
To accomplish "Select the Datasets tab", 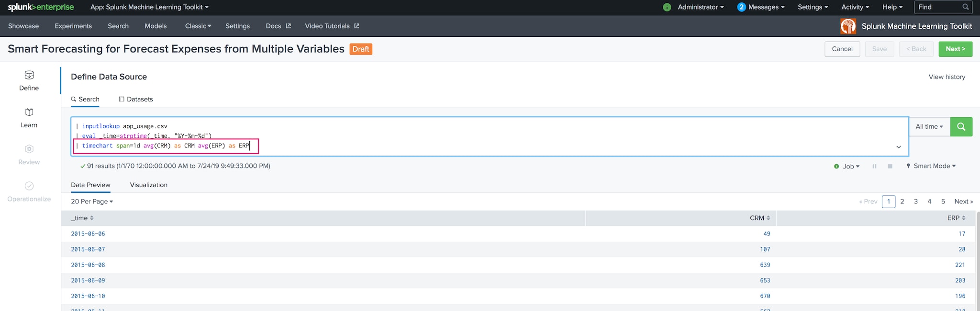I will [136, 100].
